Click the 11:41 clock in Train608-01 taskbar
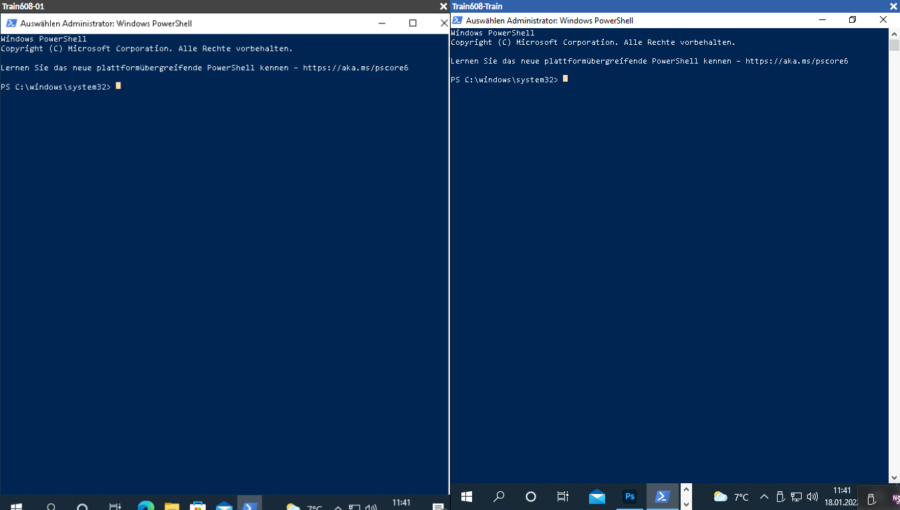 (x=401, y=503)
